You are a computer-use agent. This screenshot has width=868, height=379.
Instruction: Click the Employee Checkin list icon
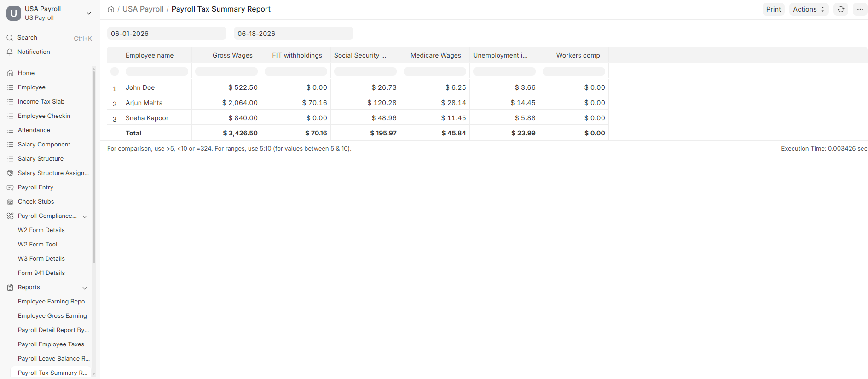pyautogui.click(x=10, y=116)
